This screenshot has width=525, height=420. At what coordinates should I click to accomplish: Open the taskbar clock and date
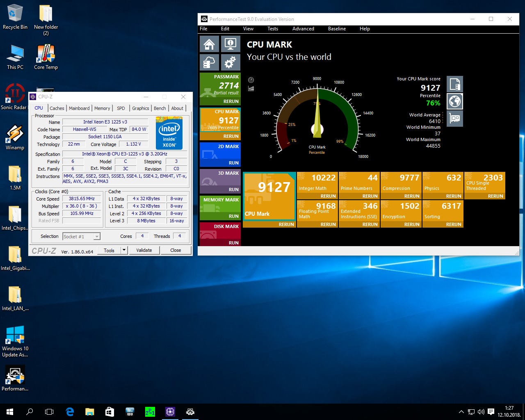(509, 412)
